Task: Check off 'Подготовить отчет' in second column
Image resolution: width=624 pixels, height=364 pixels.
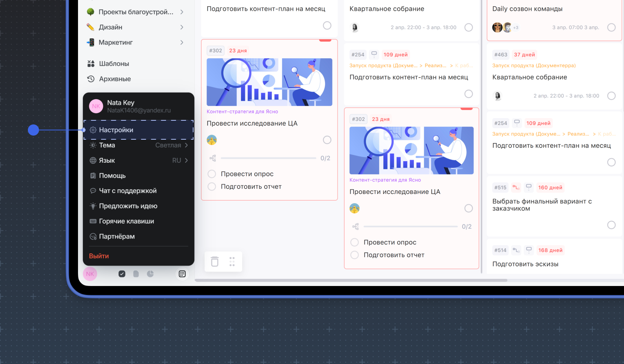Action: tap(355, 255)
